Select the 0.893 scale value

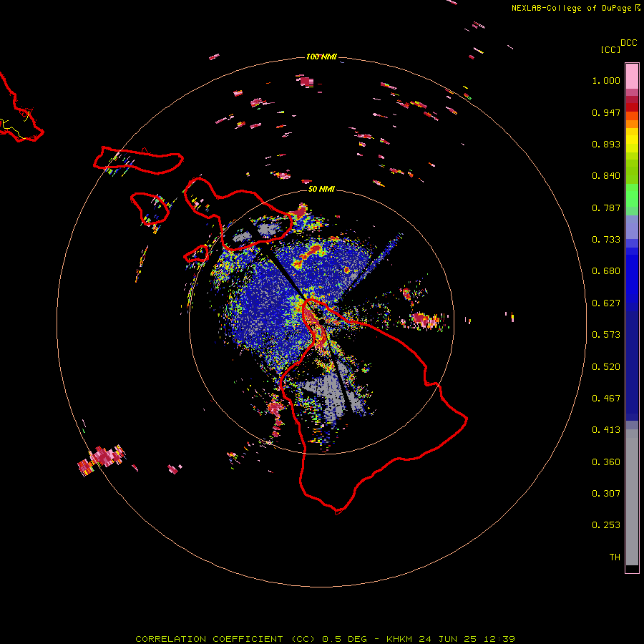point(606,144)
